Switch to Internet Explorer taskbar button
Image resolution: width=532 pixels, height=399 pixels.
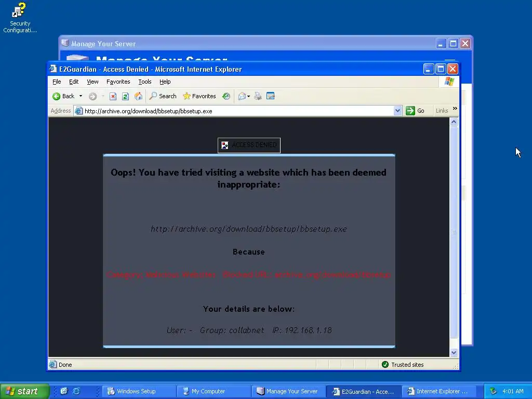(x=438, y=391)
